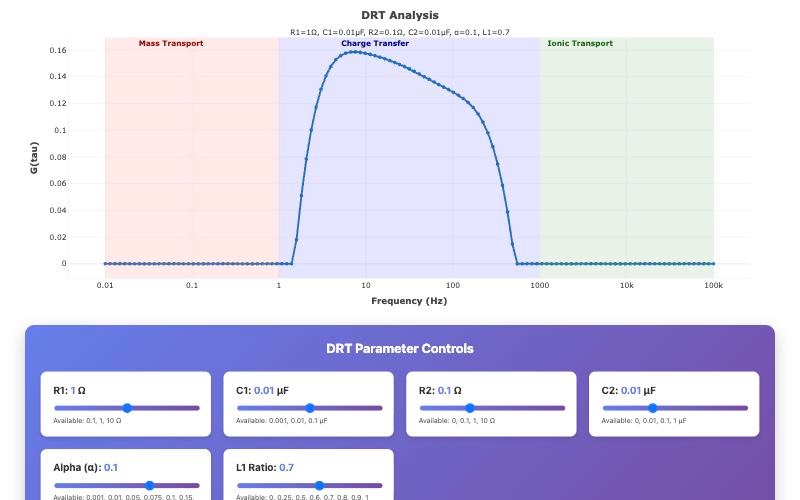
Task: Click the 0.08 tick on G(tau) axis
Action: [58, 157]
